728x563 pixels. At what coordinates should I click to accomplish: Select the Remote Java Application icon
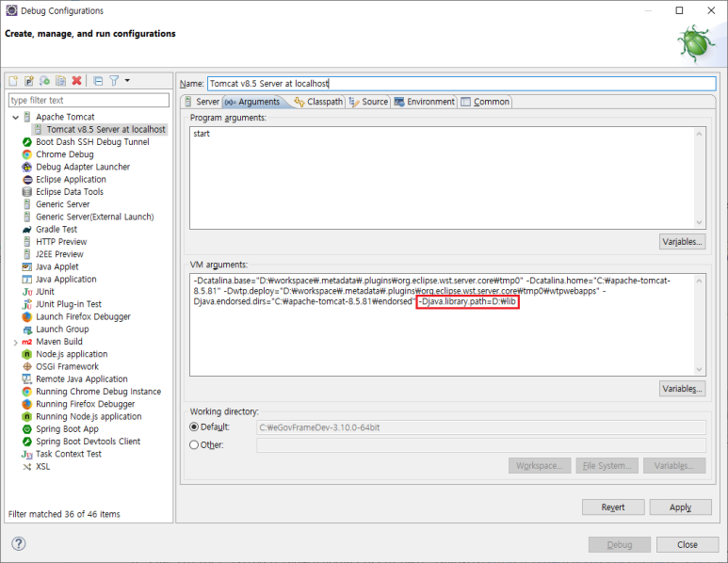point(27,379)
